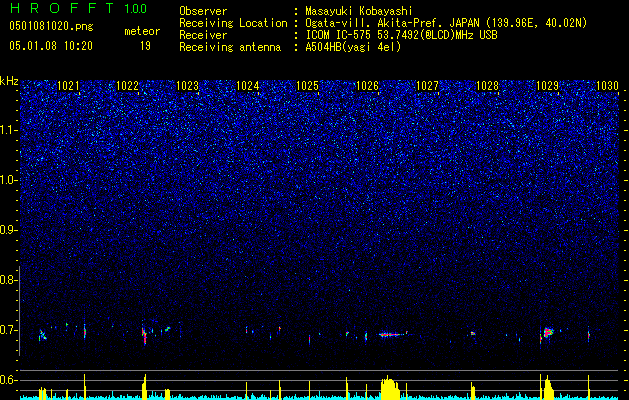629x400 pixels.
Task: Click the Receiver label
Action: click(x=203, y=35)
